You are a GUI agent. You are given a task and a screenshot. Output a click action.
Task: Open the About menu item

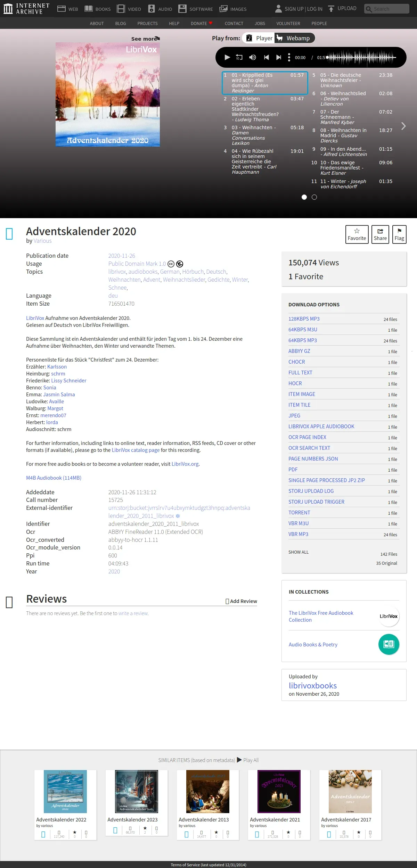[97, 24]
